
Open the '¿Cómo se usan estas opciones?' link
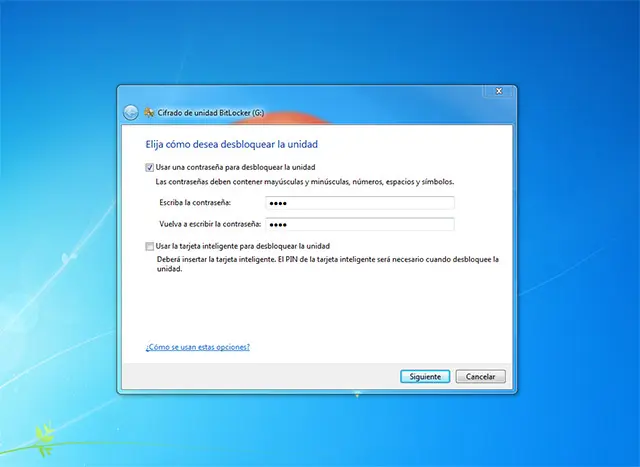(x=197, y=347)
